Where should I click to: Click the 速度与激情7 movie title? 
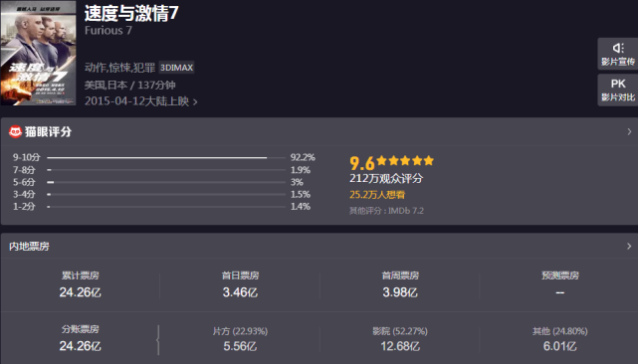[x=131, y=13]
